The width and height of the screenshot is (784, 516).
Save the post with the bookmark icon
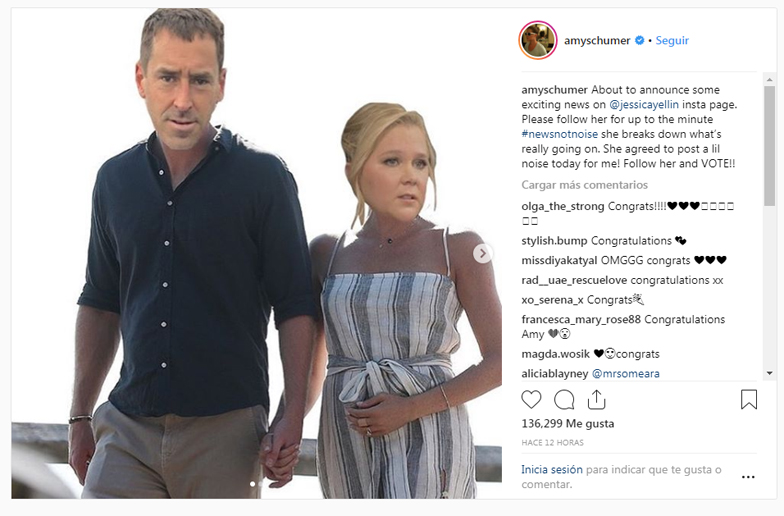point(748,400)
